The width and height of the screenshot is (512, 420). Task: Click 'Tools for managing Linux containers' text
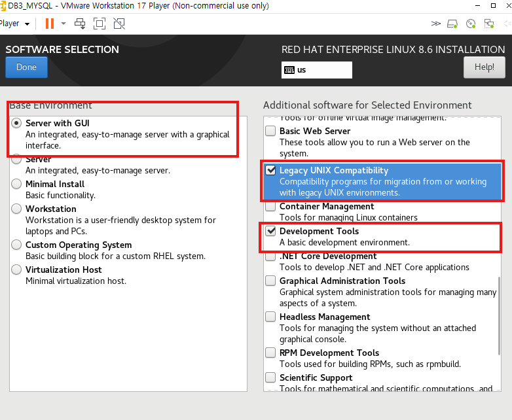click(348, 217)
